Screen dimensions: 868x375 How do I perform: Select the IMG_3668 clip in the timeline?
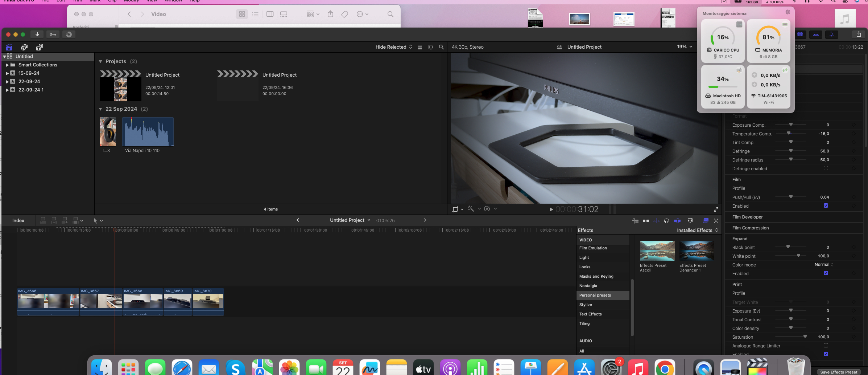pyautogui.click(x=143, y=301)
